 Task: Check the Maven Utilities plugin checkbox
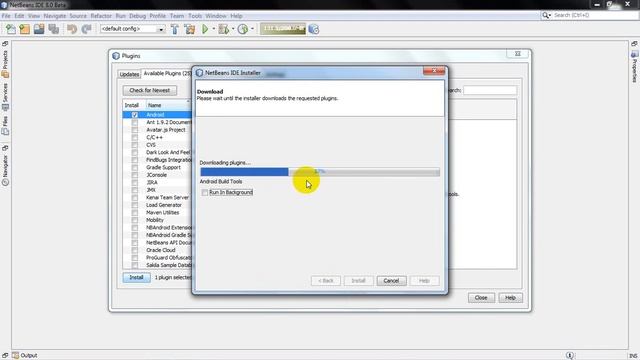point(135,213)
